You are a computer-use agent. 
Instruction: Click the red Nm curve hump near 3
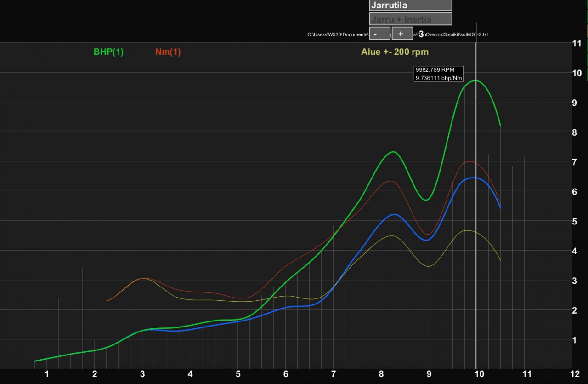pyautogui.click(x=143, y=278)
